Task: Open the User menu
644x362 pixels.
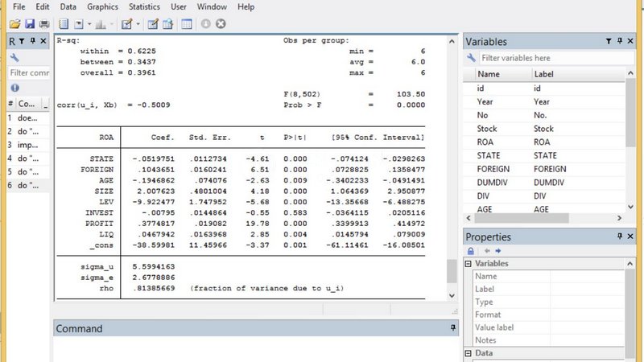Action: pos(178,7)
